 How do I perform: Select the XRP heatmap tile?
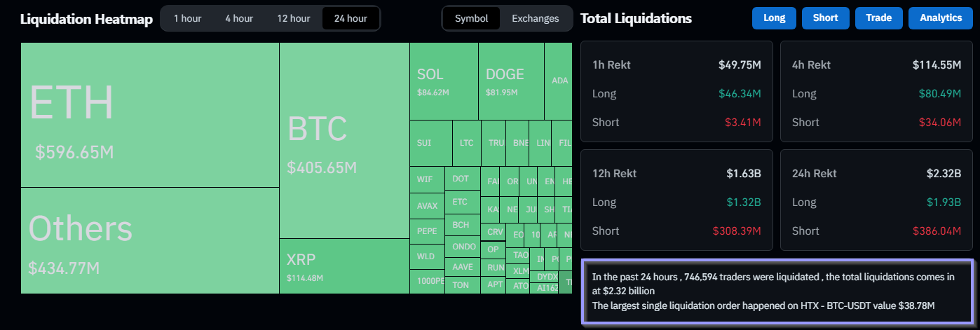(344, 266)
